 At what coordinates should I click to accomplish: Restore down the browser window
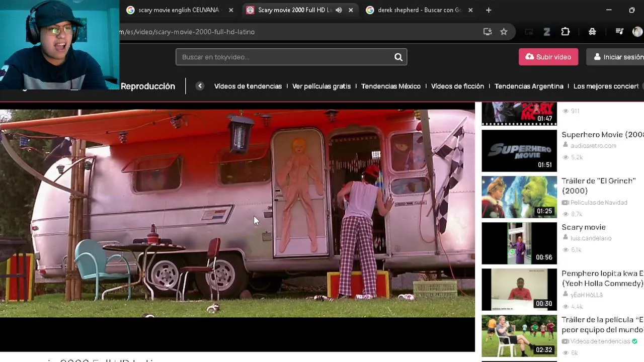coord(632,10)
